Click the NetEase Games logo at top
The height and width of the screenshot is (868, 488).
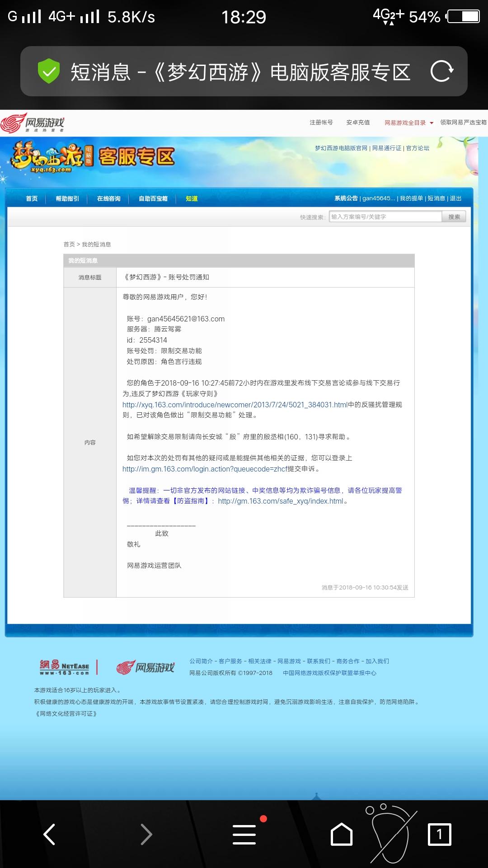33,123
